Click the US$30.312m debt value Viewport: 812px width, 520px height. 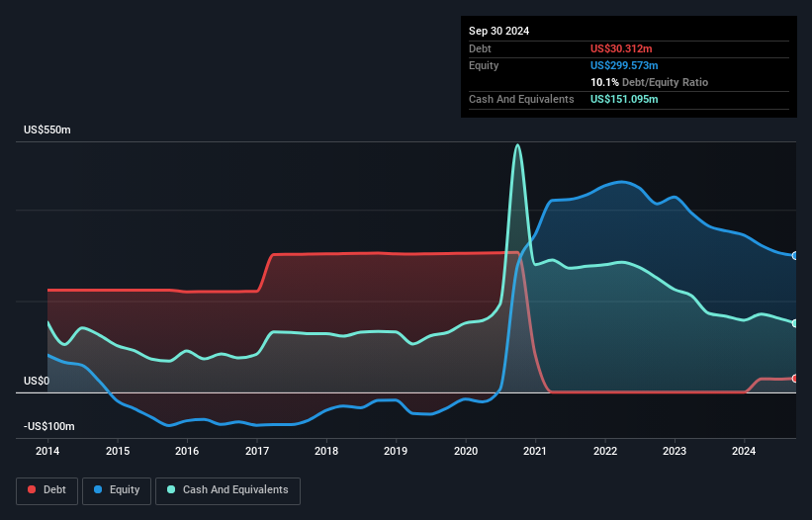coord(621,48)
